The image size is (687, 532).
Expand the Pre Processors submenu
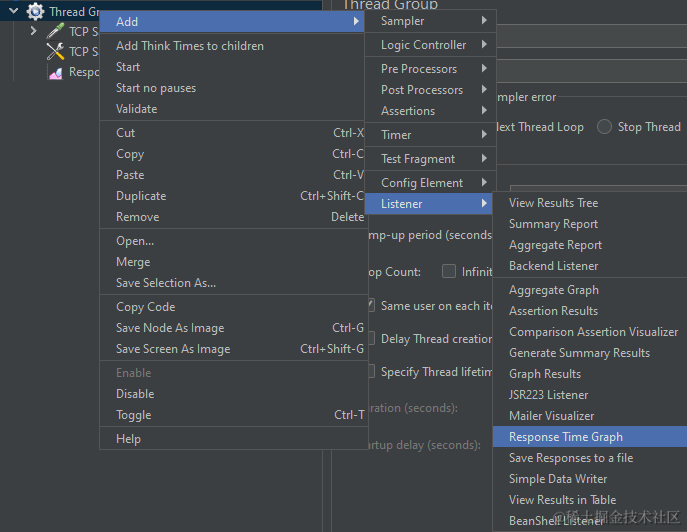[430, 69]
